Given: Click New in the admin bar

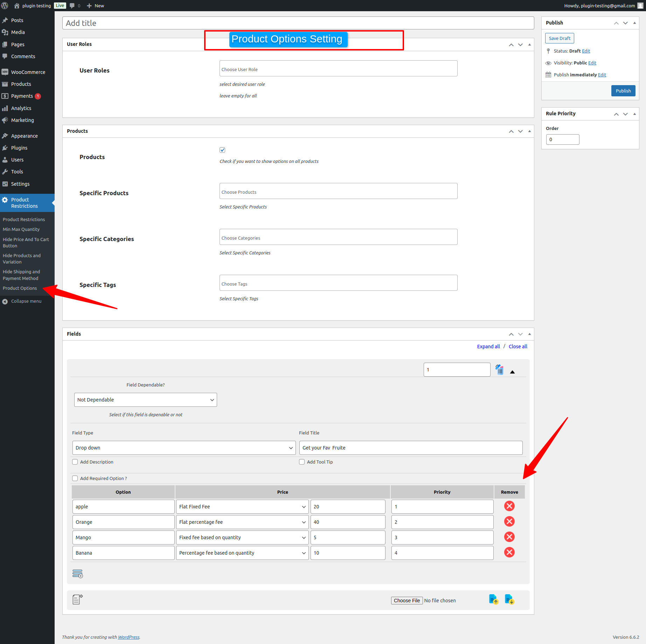Looking at the screenshot, I should tap(95, 6).
